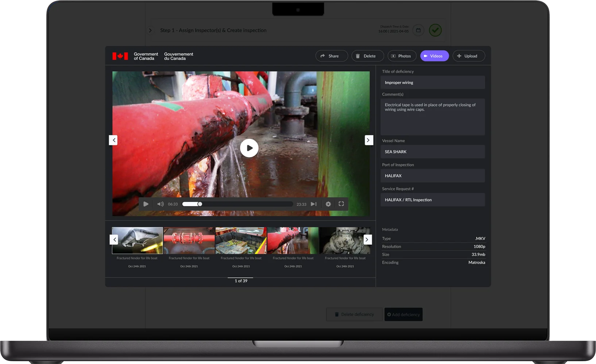Select the second thumbnail showing the red pipe flange

pos(189,241)
